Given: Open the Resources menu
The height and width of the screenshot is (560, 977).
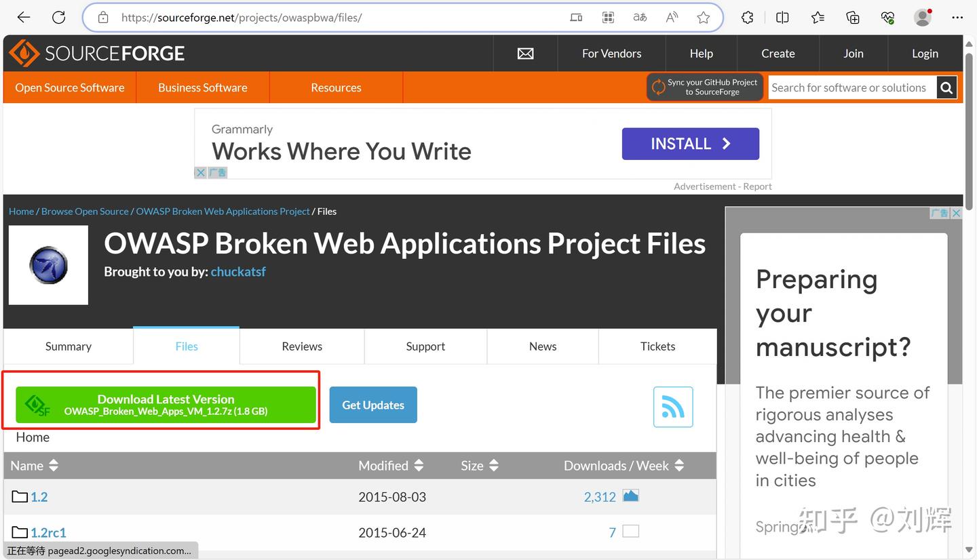Looking at the screenshot, I should tap(336, 87).
